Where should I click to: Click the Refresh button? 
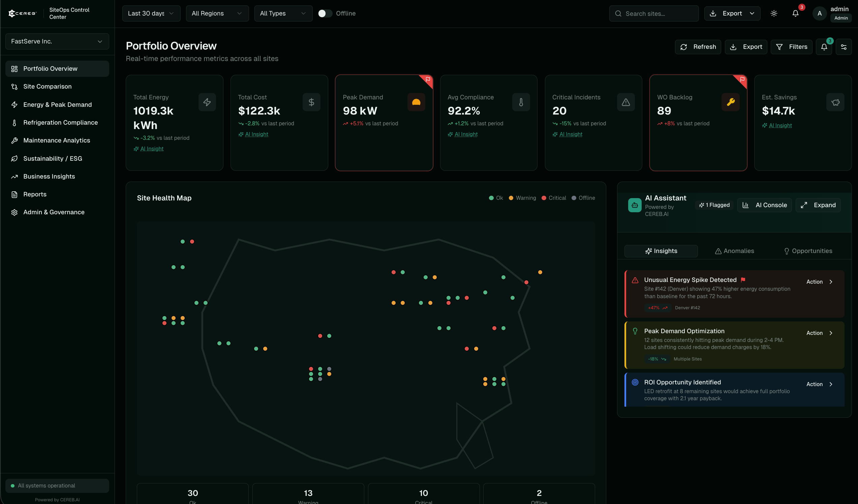pos(698,46)
